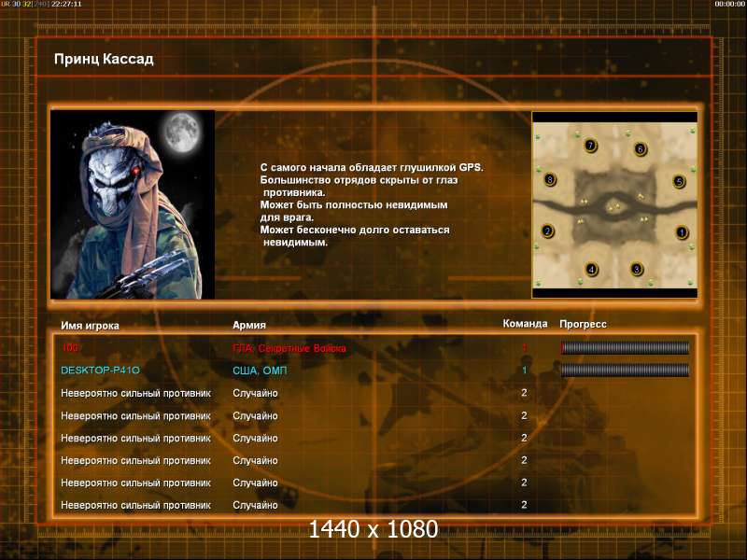Click the 00:00:00 timer in the top-right corner
Screen dimensions: 747x560
(730, 4)
